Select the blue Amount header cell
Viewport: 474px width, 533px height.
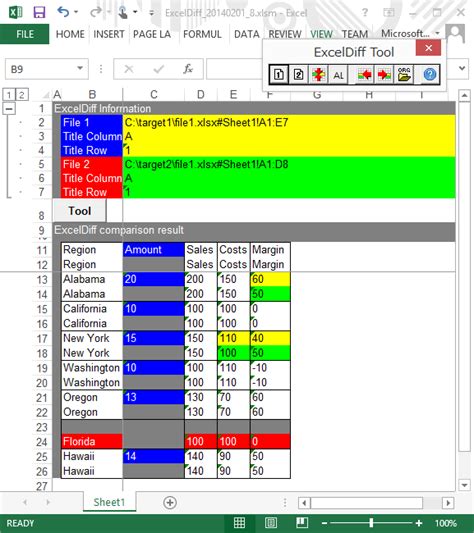pyautogui.click(x=153, y=250)
